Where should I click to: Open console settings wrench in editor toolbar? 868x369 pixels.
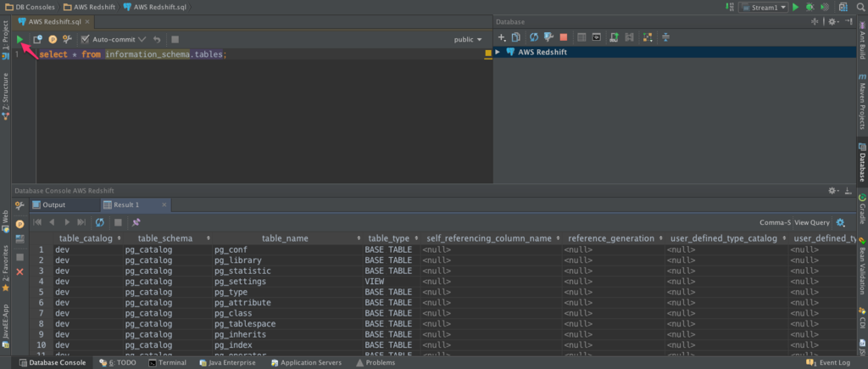(x=67, y=39)
